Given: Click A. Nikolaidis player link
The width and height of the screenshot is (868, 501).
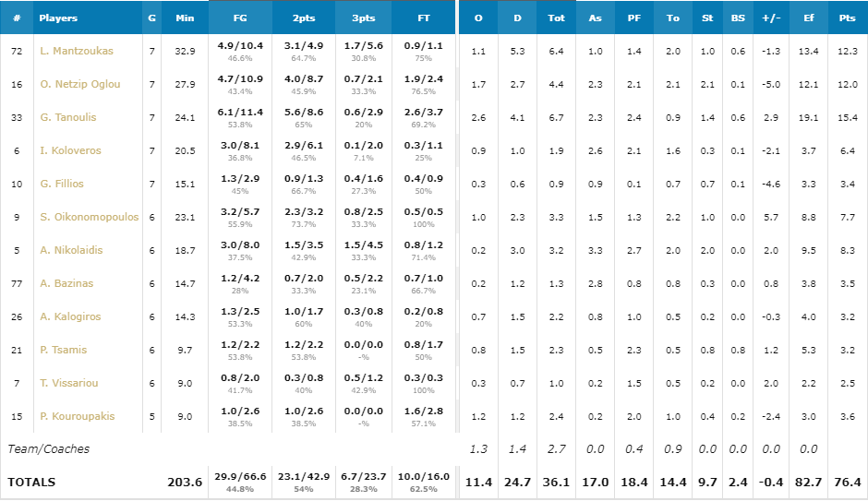Looking at the screenshot, I should pos(70,250).
